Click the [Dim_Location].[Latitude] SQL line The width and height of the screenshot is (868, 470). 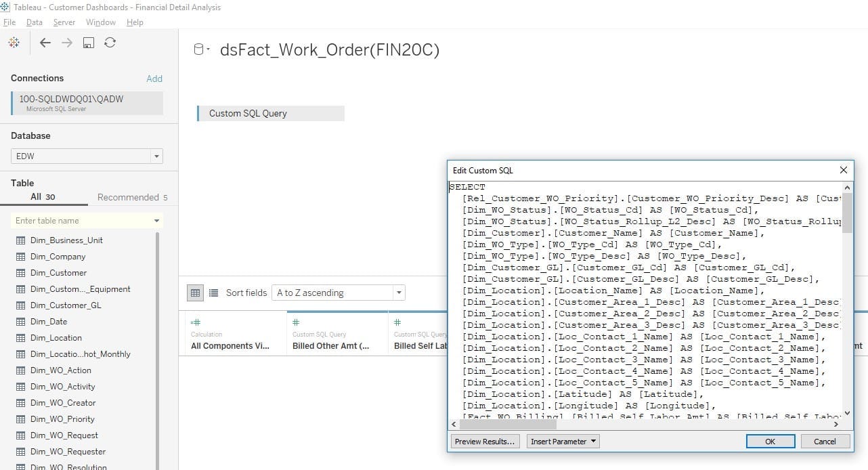click(x=583, y=394)
